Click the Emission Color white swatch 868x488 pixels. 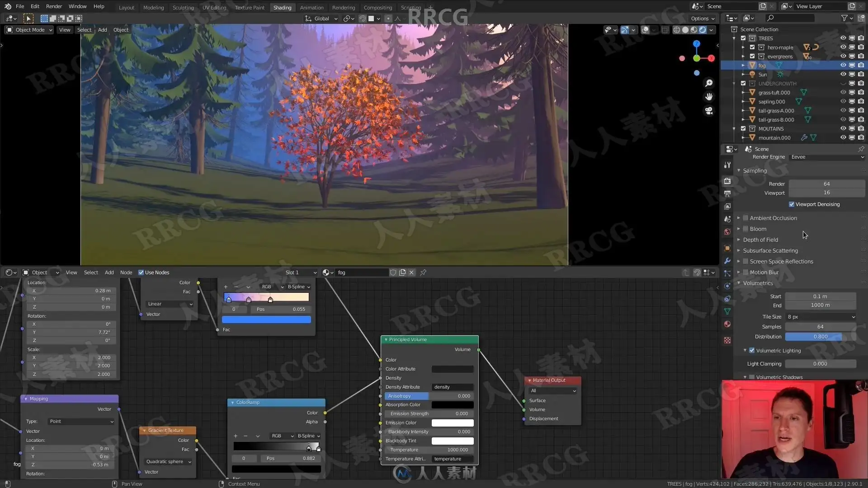[x=453, y=423]
